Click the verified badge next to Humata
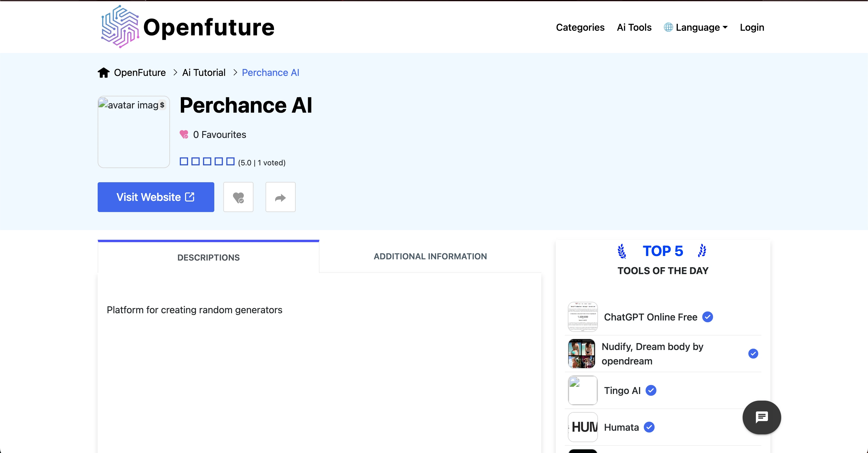868x453 pixels. tap(649, 427)
